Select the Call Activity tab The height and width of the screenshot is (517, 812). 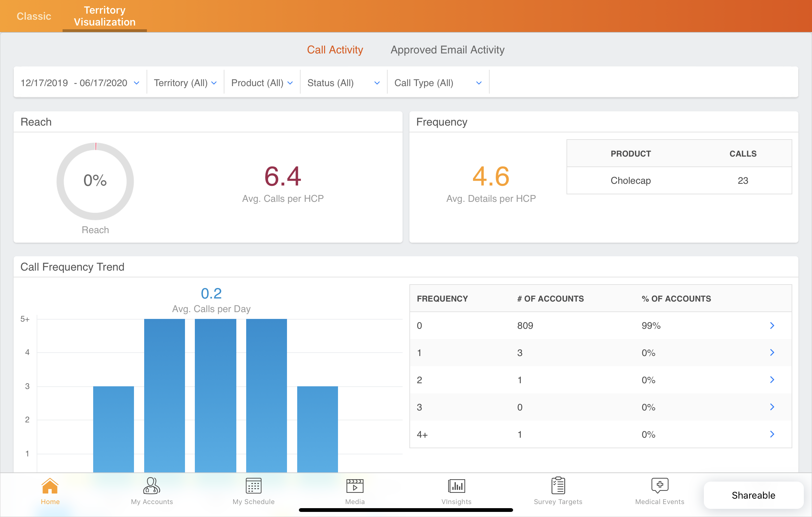(335, 50)
